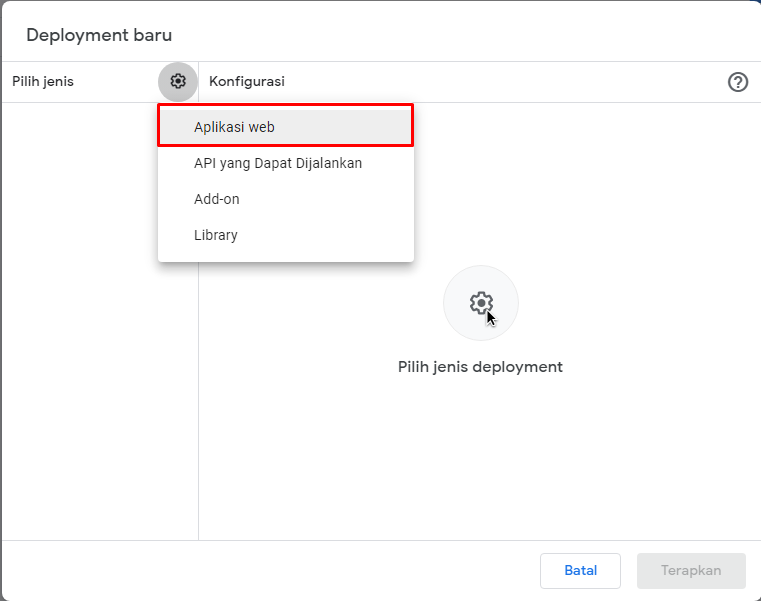The height and width of the screenshot is (601, 761).
Task: Open the help question mark icon
Action: pos(737,82)
